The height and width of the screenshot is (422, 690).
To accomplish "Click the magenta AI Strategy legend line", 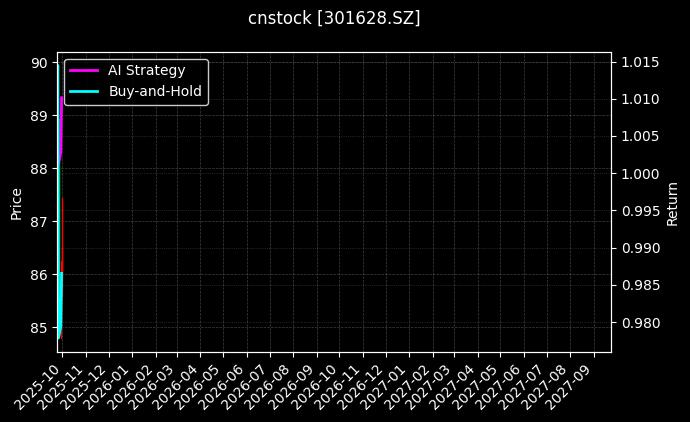I will 84,70.
